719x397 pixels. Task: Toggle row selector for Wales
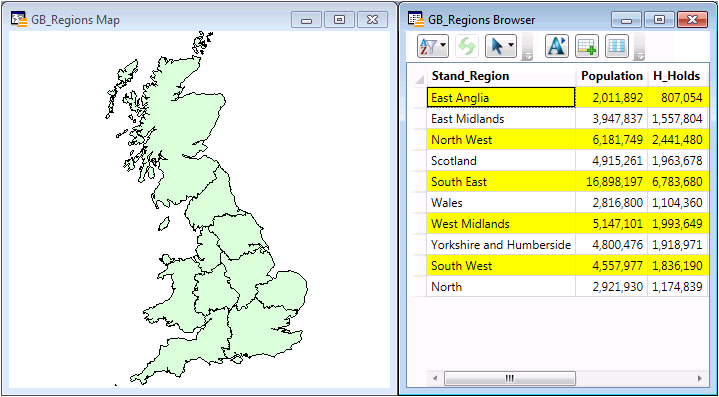[420, 203]
